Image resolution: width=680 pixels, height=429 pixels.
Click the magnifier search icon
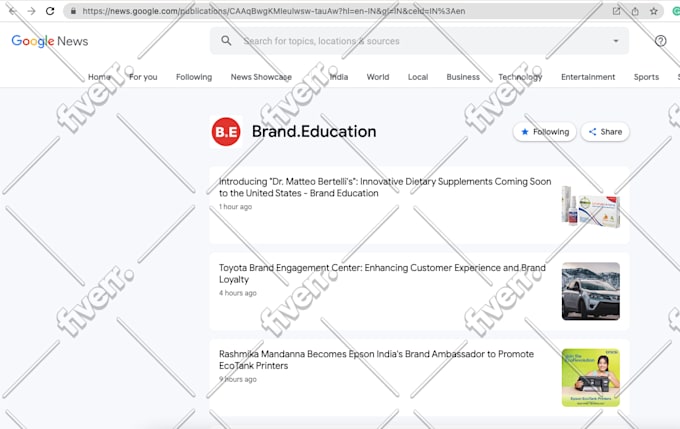[226, 41]
